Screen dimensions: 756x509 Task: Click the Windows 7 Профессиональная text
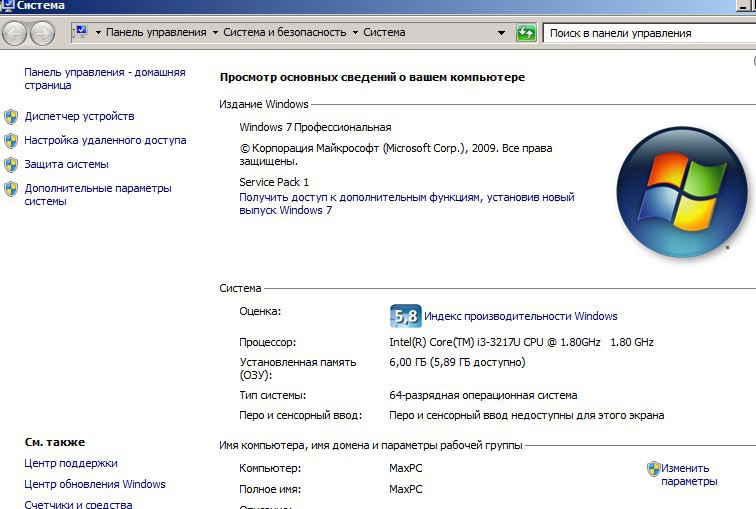pos(315,127)
